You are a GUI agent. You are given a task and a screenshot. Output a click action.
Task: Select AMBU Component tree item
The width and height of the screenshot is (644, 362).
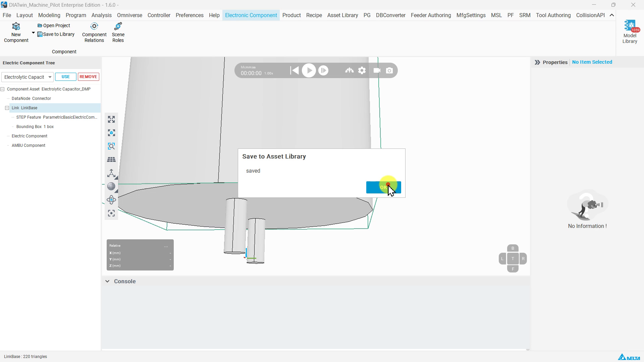point(29,145)
